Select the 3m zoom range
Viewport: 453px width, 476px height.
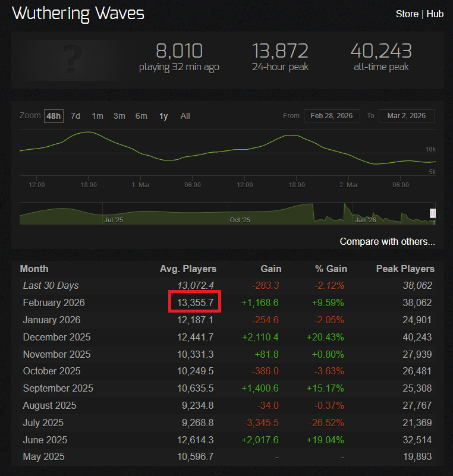coord(119,116)
